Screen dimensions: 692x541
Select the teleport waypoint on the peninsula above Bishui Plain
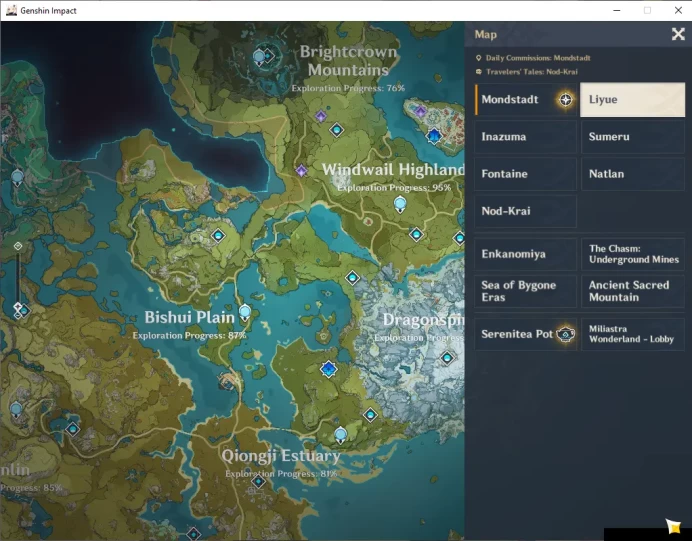[218, 236]
